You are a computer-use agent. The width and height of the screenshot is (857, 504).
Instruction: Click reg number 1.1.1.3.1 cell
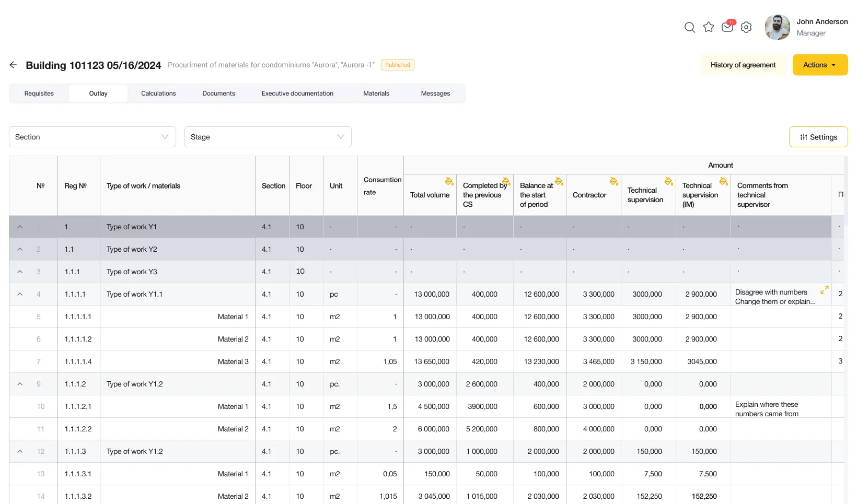click(78, 474)
